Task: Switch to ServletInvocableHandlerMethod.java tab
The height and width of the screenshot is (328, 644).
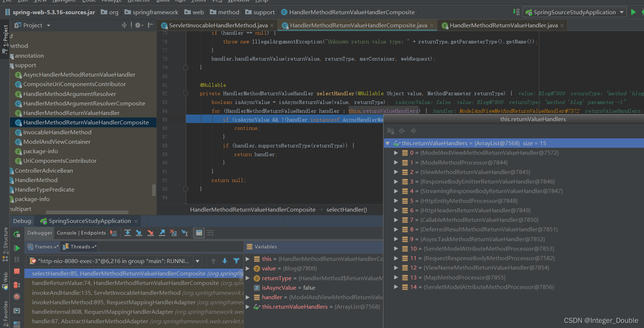Action: (218, 25)
